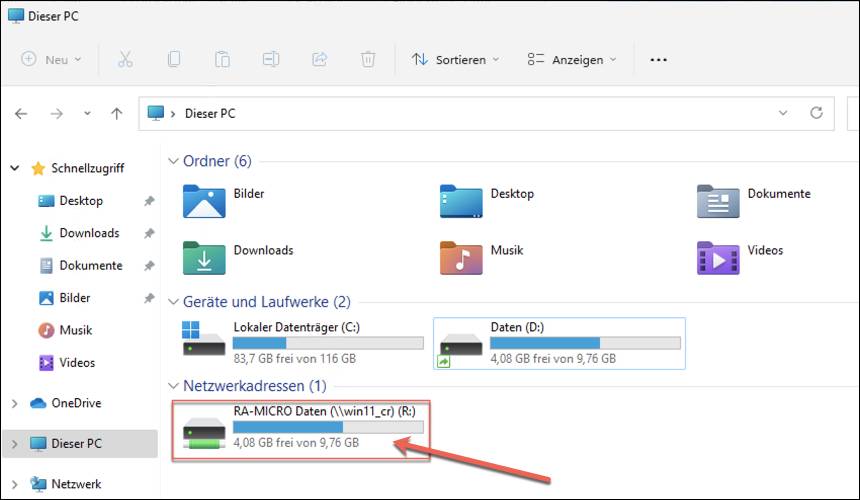Screen dimensions: 860x500
Task: Select Netzwerk in the navigation pane
Action: pyautogui.click(x=66, y=485)
